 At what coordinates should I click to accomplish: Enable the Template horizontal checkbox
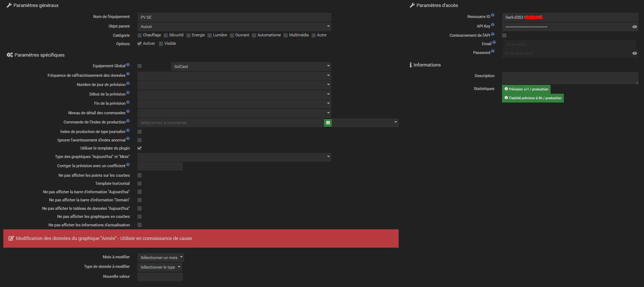point(140,183)
